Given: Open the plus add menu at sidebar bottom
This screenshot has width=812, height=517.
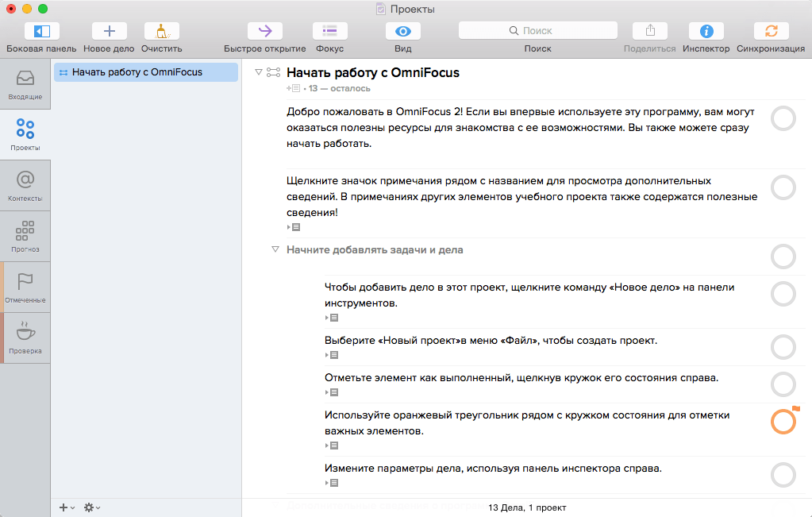Looking at the screenshot, I should 67,507.
